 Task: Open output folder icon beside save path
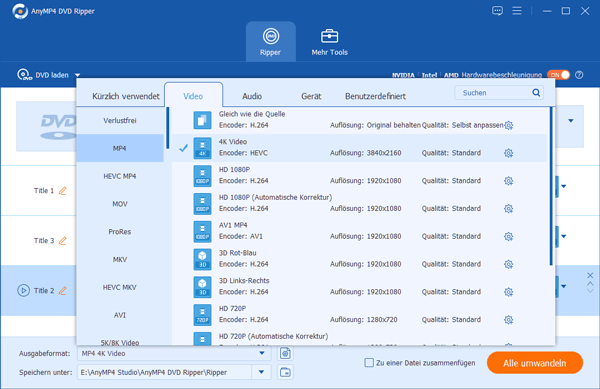[285, 372]
